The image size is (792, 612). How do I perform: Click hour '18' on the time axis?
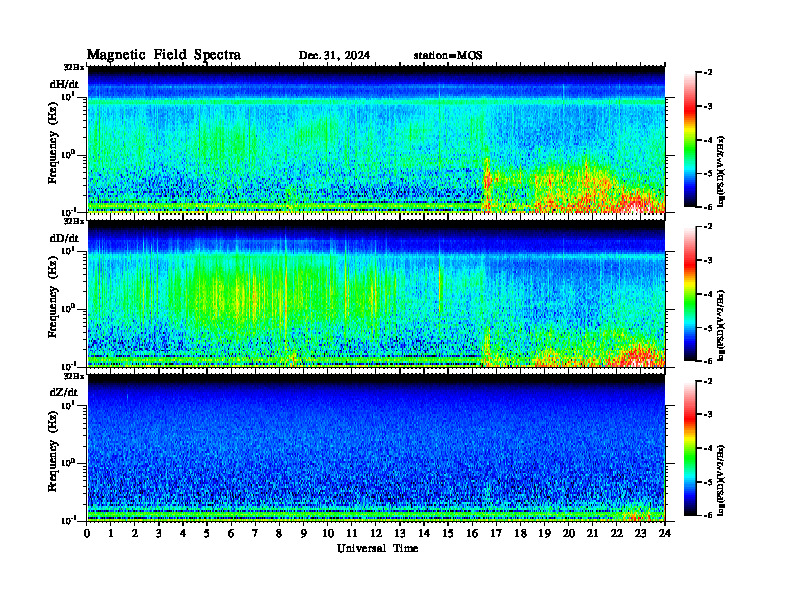coord(520,534)
